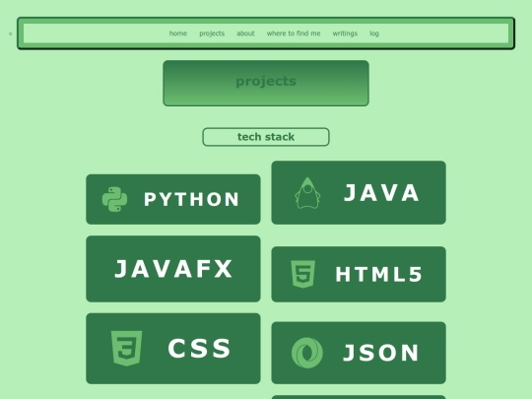Click the HTML5 badge text
Image resolution: width=532 pixels, height=399 pixels.
(379, 274)
